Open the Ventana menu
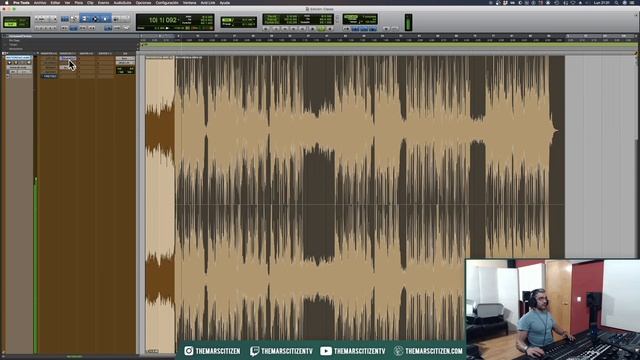The height and width of the screenshot is (360, 640). coord(189,2)
